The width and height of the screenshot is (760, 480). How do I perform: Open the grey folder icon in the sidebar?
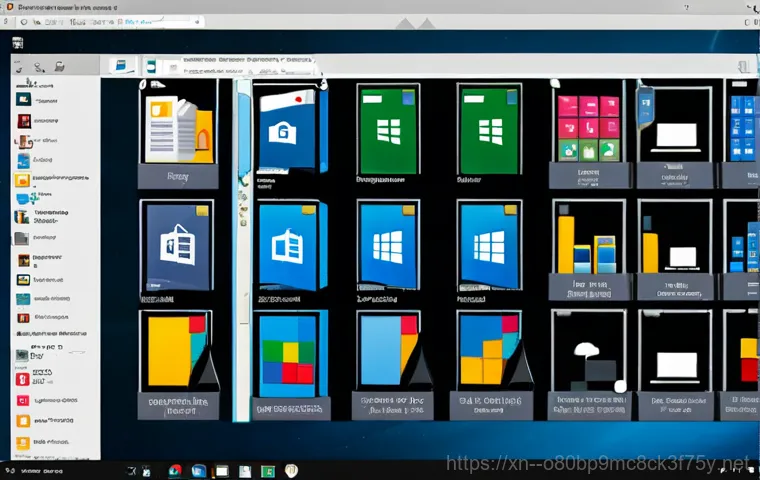coord(21,238)
